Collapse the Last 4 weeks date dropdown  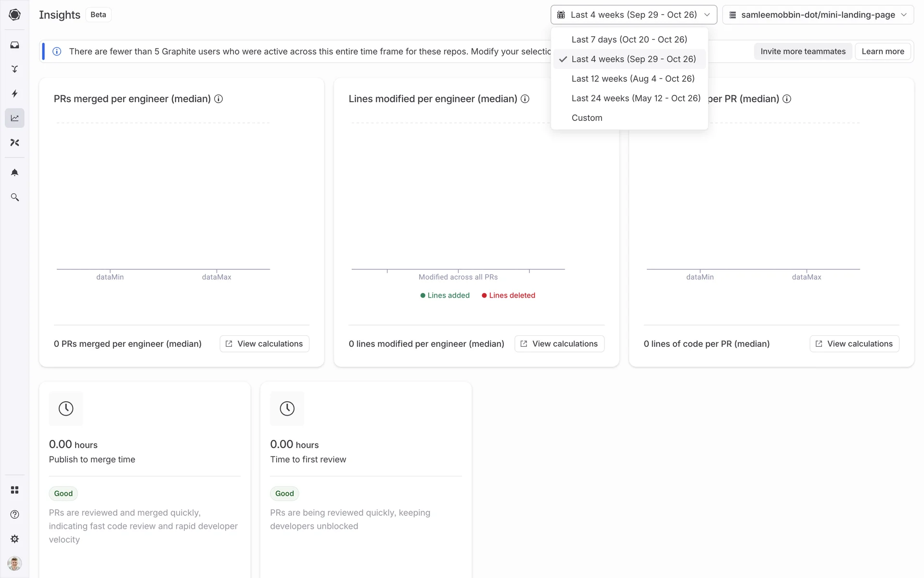click(x=633, y=15)
